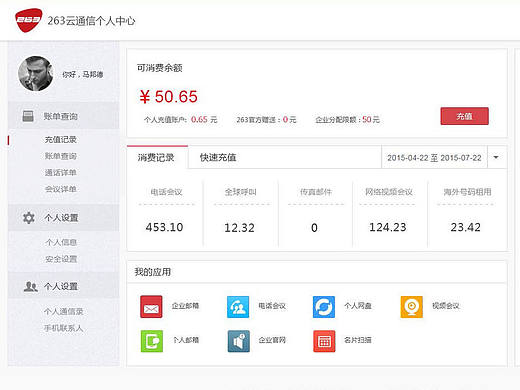
Task: Select the 账单查询 sub-item under 充值记录
Action: pyautogui.click(x=61, y=156)
